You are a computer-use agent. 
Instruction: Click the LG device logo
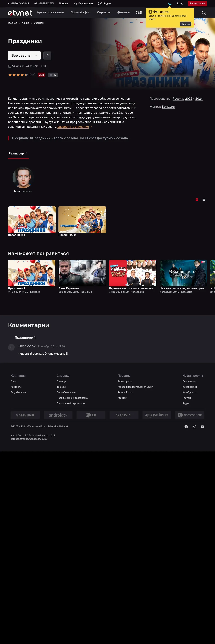(91, 415)
